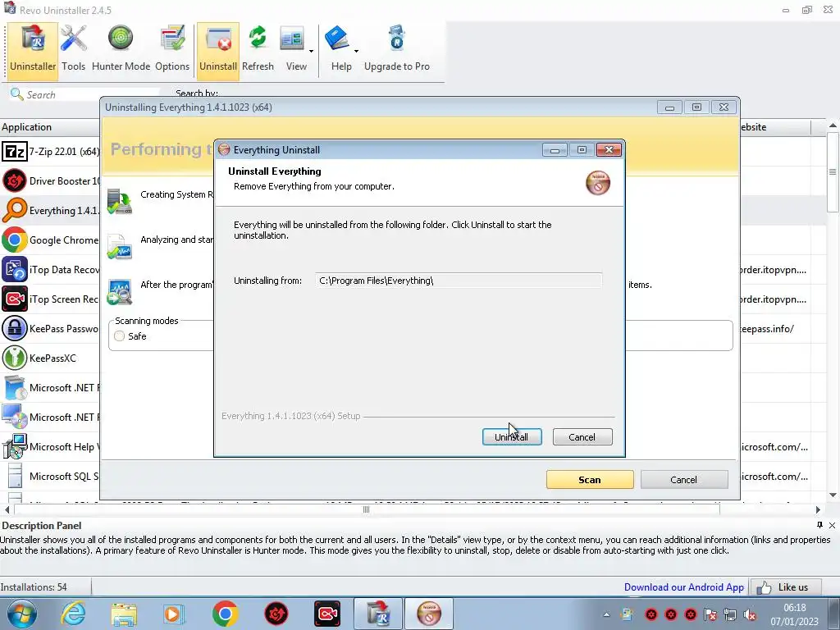Expand the View dropdown arrow
Screen dimensions: 840x630
point(311,52)
